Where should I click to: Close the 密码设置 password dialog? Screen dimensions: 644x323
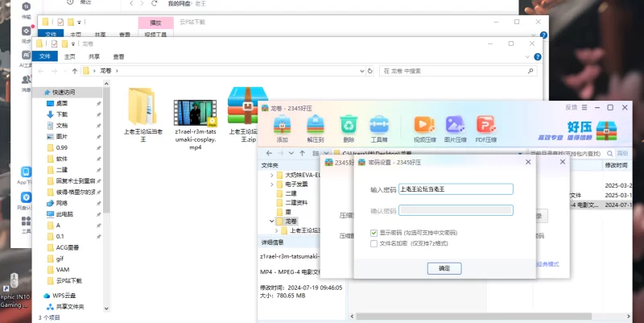(x=528, y=162)
